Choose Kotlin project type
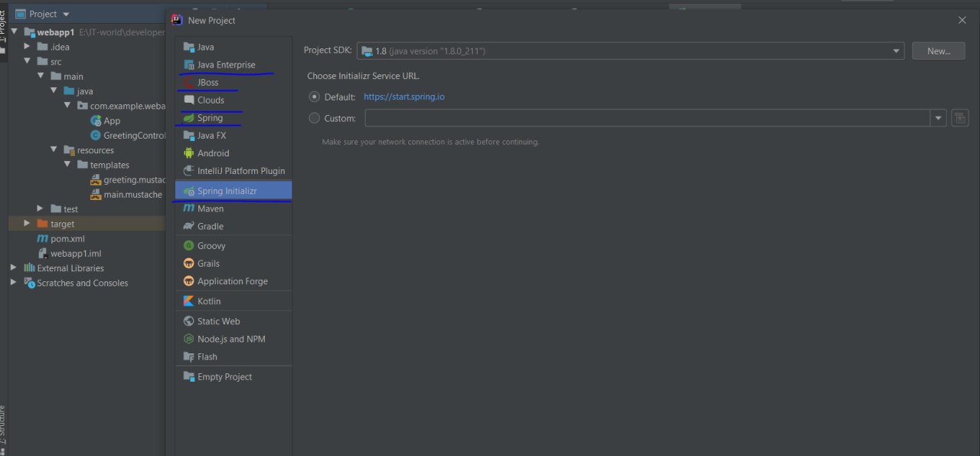Viewport: 980px width, 456px height. [234, 301]
